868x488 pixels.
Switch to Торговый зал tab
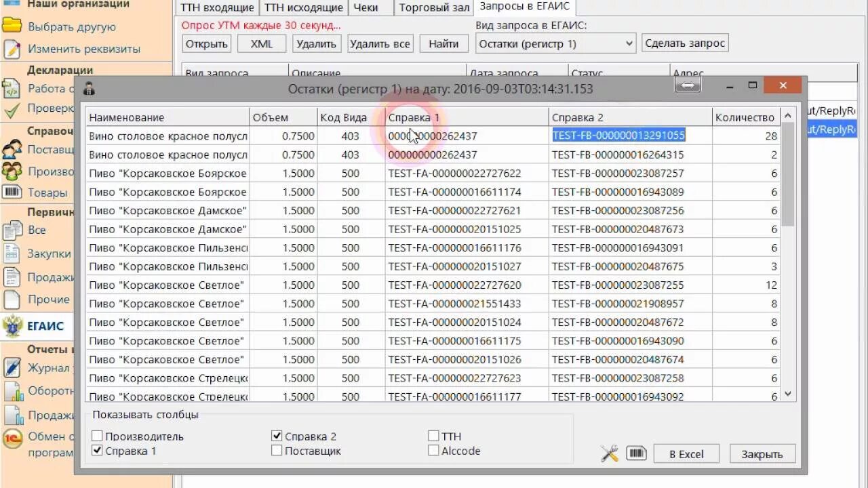434,8
